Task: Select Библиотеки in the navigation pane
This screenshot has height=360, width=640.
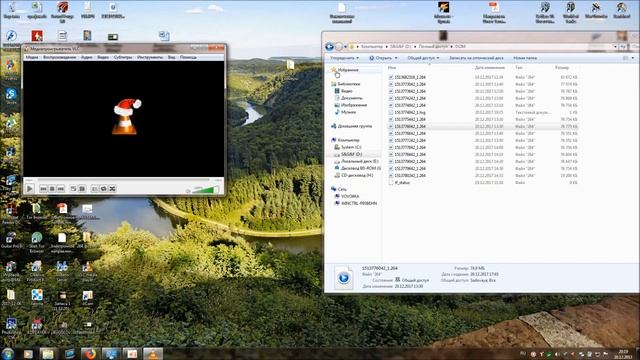Action: click(x=348, y=84)
